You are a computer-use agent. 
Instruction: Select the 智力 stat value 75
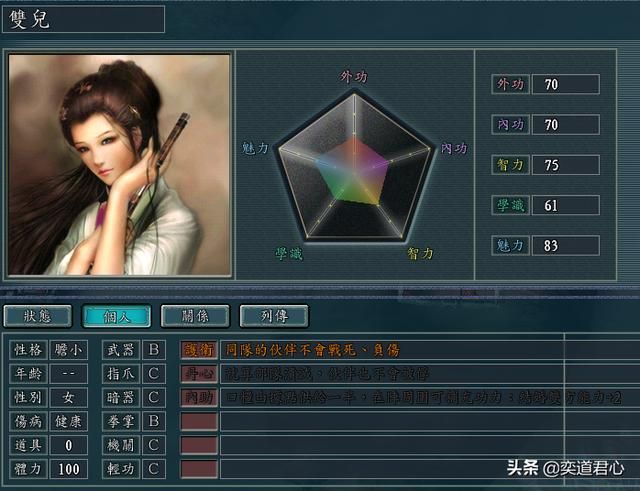click(x=566, y=165)
